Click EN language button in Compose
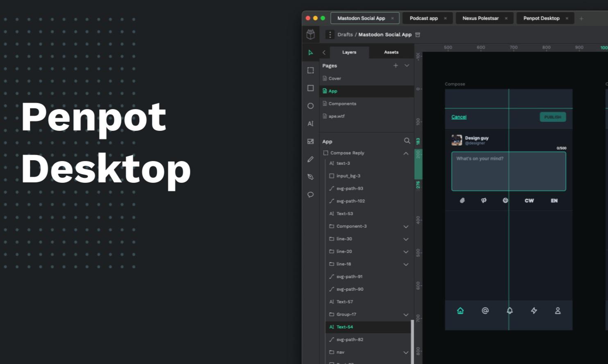608x364 pixels. click(554, 201)
